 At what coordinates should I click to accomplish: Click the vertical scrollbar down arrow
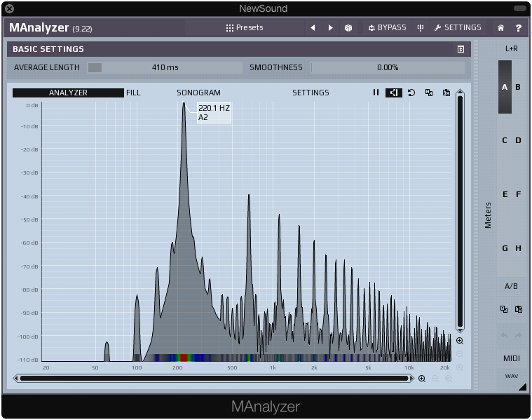pos(460,330)
